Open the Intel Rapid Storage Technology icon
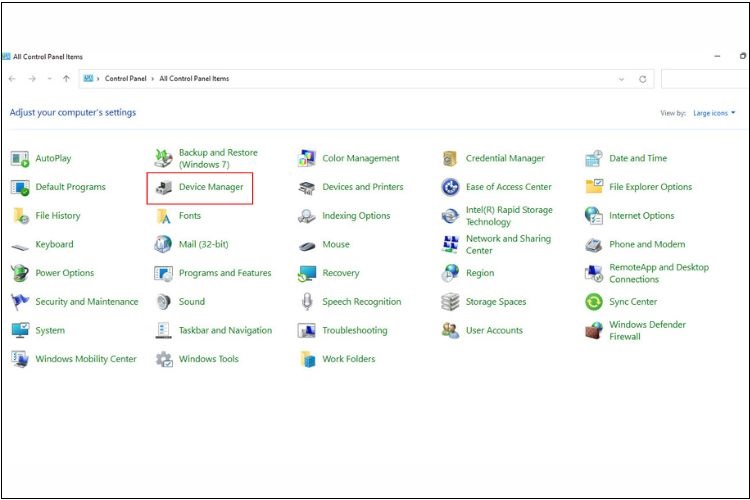Viewport: 750px width, 500px height. pos(450,216)
